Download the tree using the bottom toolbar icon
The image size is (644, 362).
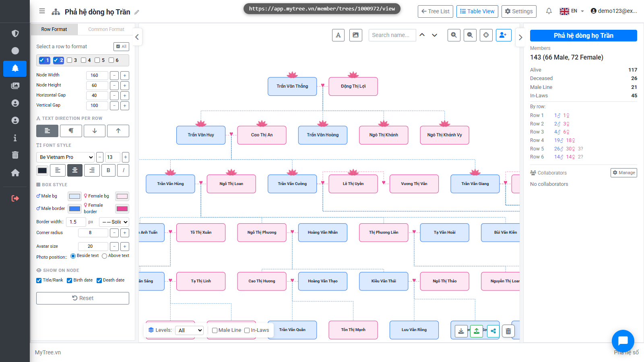(461, 331)
